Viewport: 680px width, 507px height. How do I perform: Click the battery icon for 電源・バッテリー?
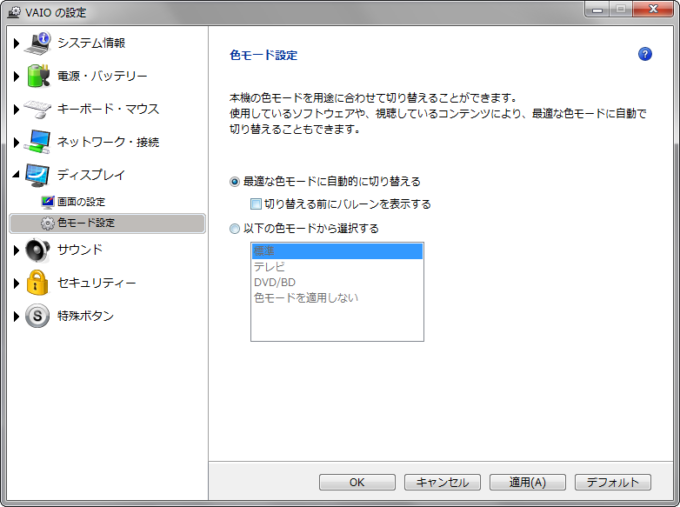[x=38, y=76]
